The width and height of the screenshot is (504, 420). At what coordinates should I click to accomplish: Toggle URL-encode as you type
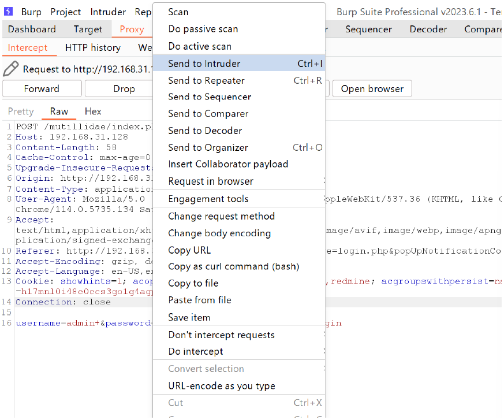(239, 385)
